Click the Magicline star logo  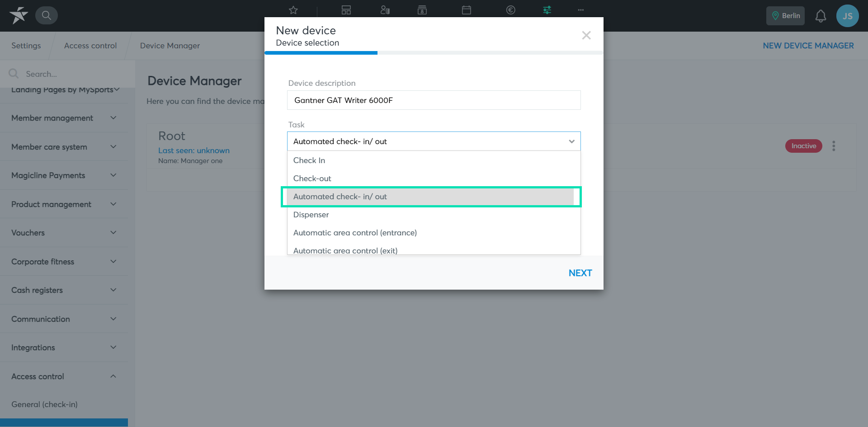click(19, 15)
